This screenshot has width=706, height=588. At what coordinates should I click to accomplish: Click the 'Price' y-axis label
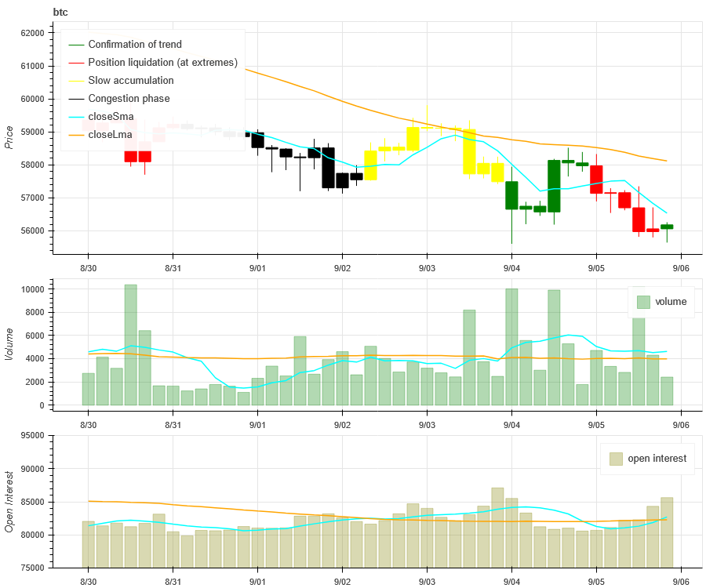9,137
